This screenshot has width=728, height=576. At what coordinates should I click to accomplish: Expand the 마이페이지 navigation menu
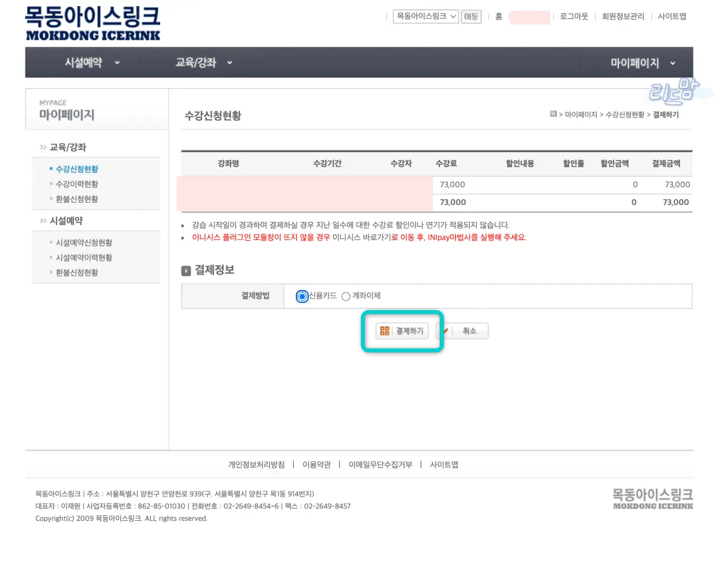(643, 63)
